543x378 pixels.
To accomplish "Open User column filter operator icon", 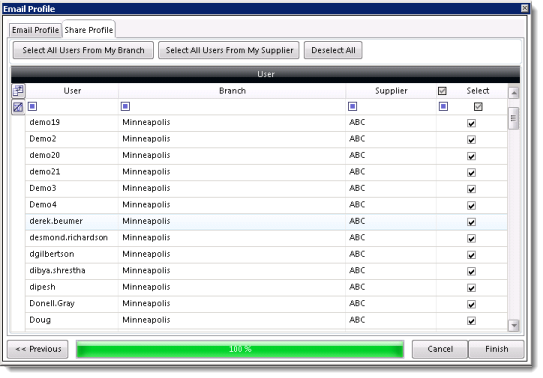I will coord(33,106).
